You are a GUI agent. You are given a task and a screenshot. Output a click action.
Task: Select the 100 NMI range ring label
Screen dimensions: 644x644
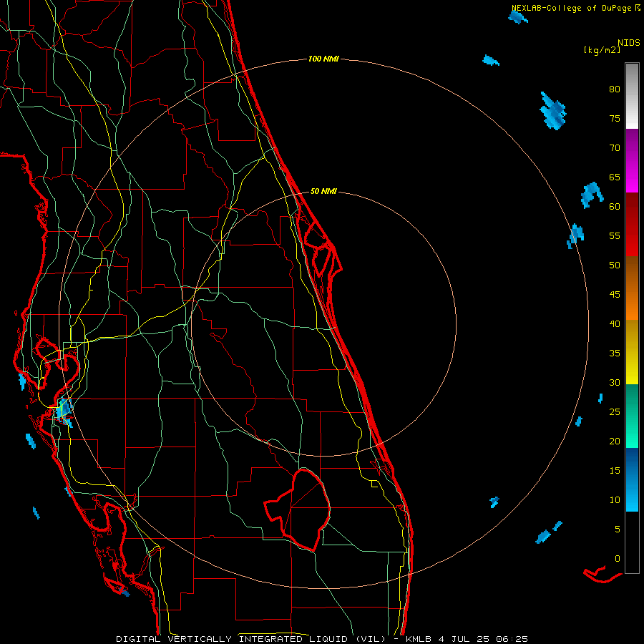tap(323, 59)
